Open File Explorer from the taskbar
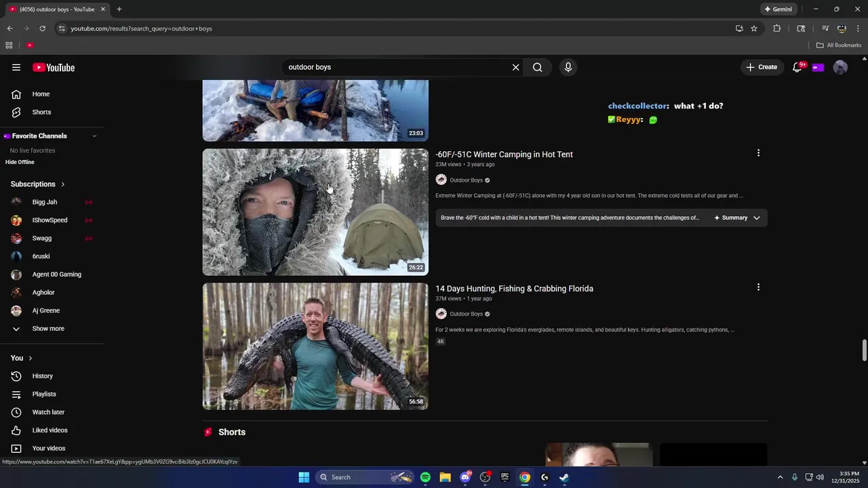 [445, 477]
